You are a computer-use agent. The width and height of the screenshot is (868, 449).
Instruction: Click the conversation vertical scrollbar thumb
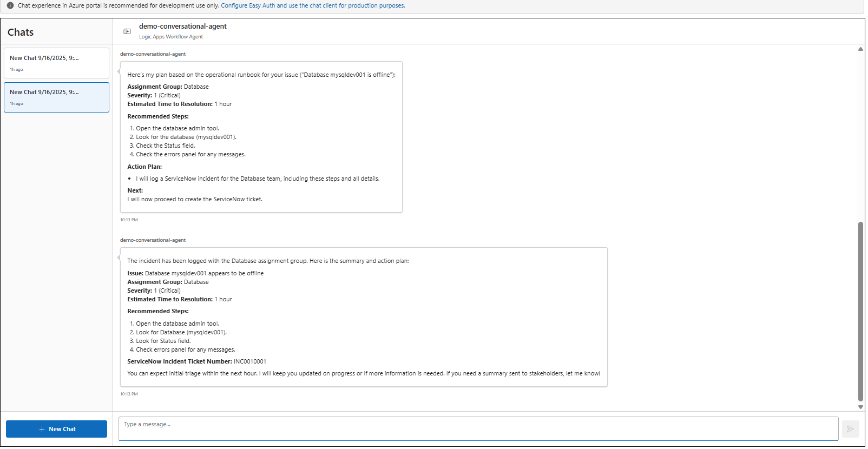tap(860, 311)
